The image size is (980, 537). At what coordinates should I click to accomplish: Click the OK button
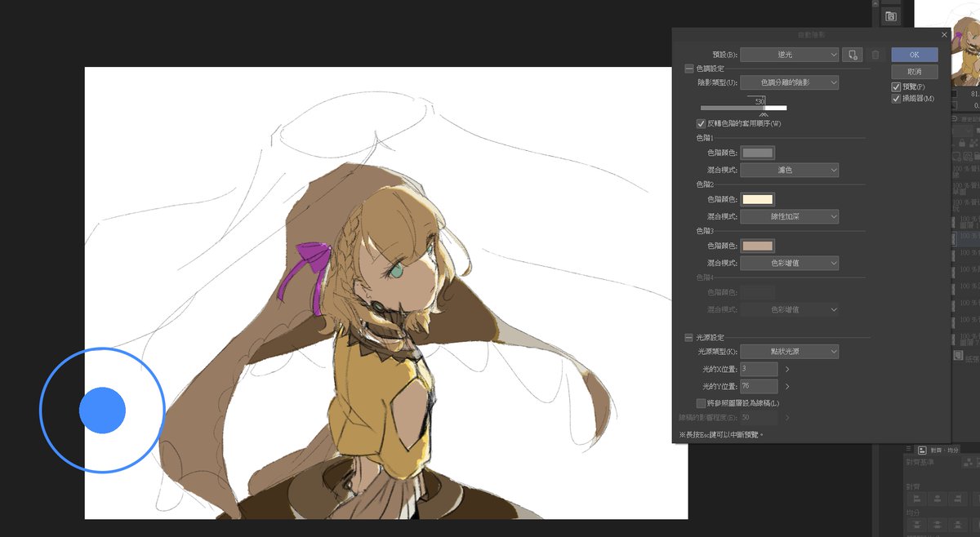pyautogui.click(x=914, y=55)
